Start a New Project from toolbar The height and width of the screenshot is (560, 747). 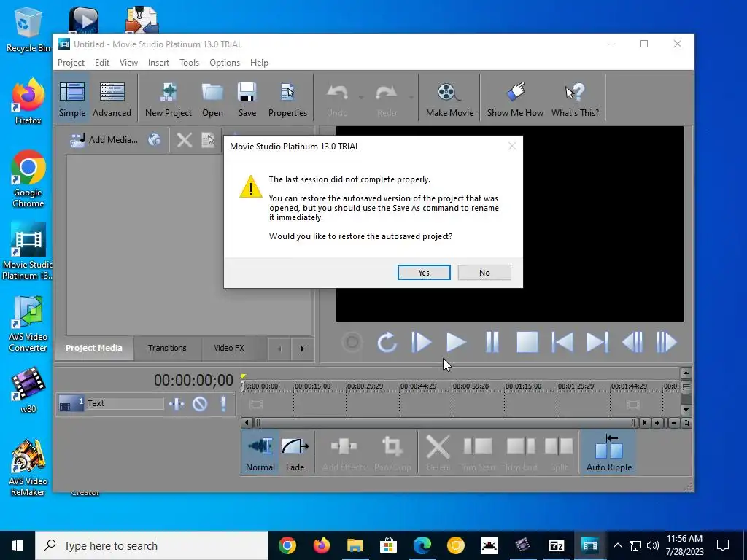tap(169, 99)
